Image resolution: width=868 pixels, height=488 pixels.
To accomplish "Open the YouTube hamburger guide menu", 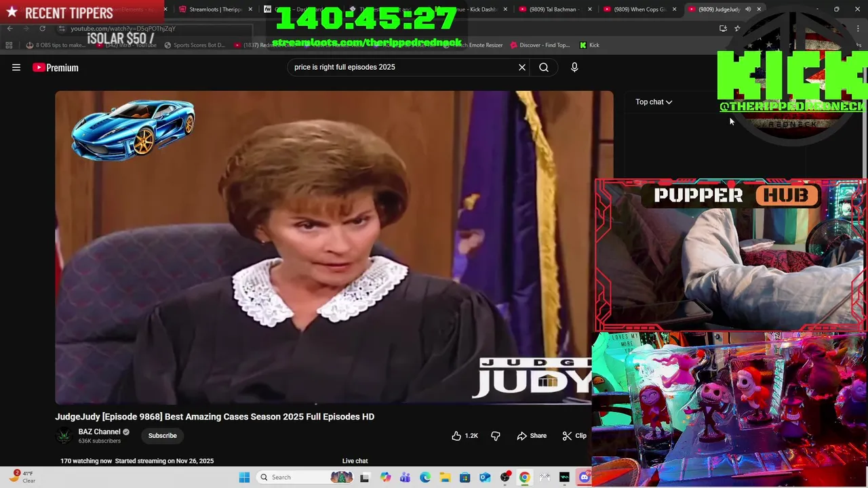I will coord(16,67).
